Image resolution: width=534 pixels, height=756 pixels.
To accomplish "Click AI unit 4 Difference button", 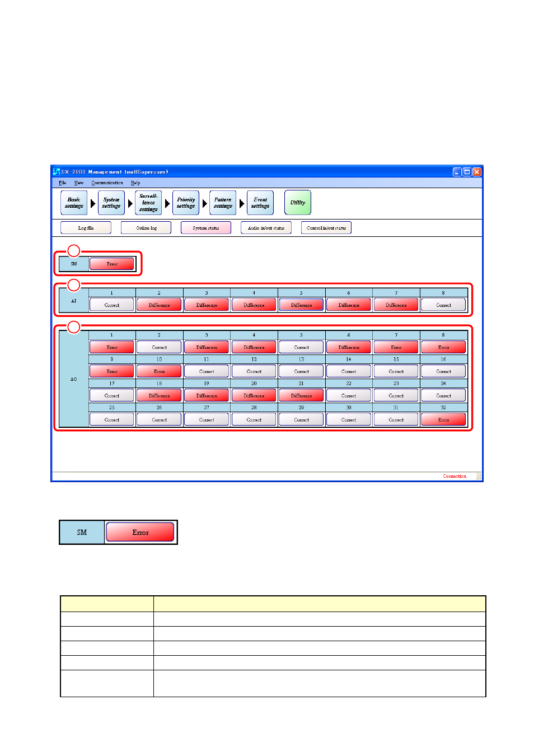I will click(x=254, y=305).
